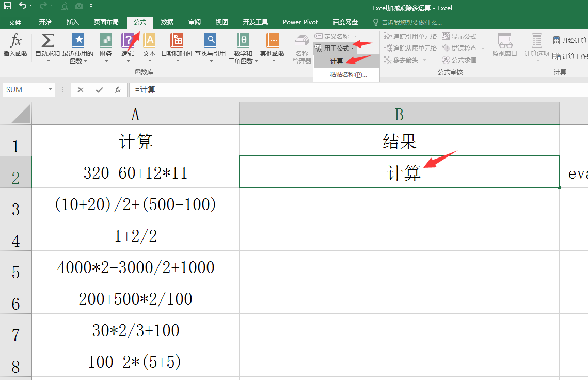Screen dimensions: 588x380
Task: Open the Date & Time (日期和时间) functions icon
Action: [x=176, y=41]
